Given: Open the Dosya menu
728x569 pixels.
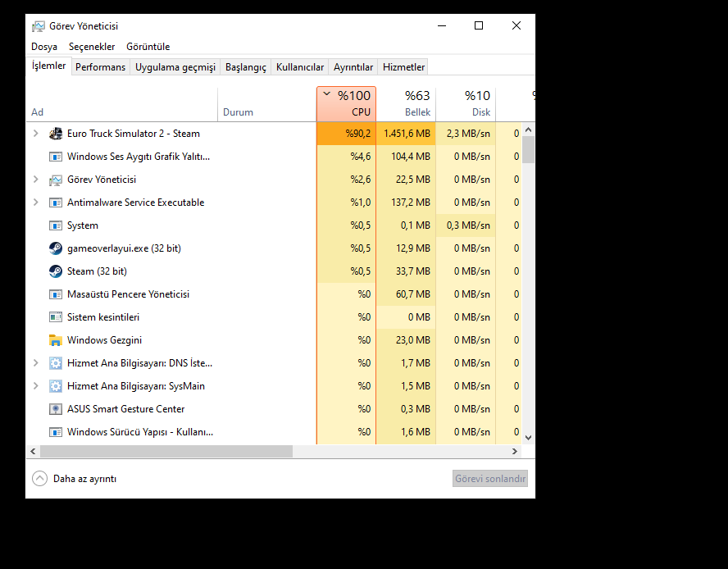Looking at the screenshot, I should pos(44,47).
